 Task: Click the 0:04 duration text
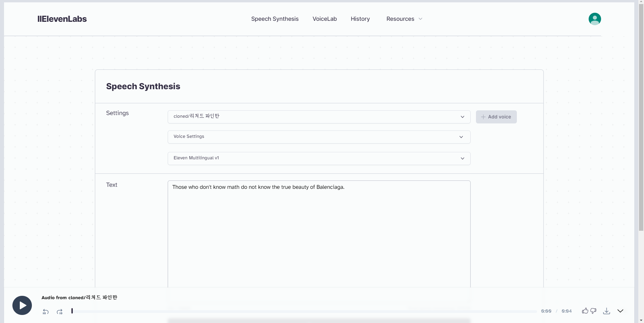click(567, 311)
